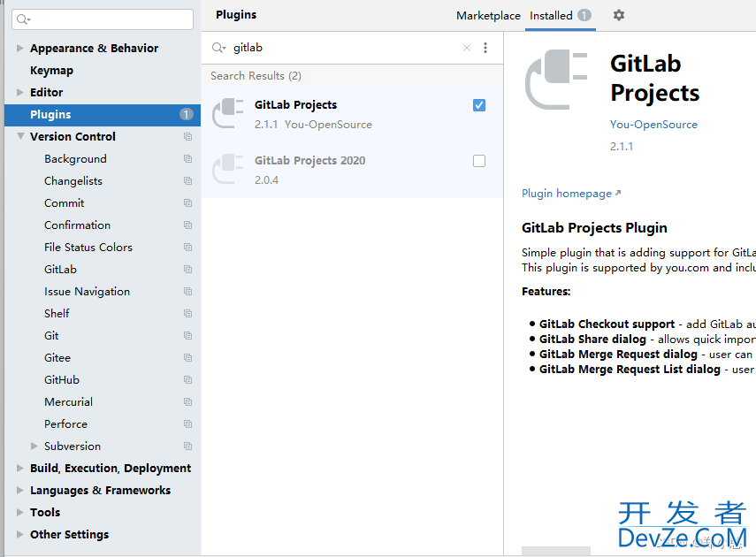The image size is (756, 557).
Task: Click the GitLab Projects plugin icon in list
Action: click(227, 113)
